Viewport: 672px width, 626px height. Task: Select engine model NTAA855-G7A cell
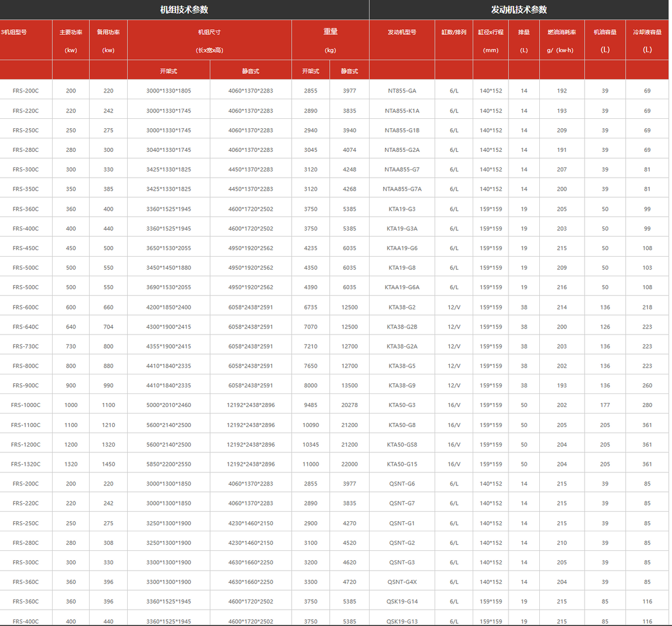pos(402,189)
